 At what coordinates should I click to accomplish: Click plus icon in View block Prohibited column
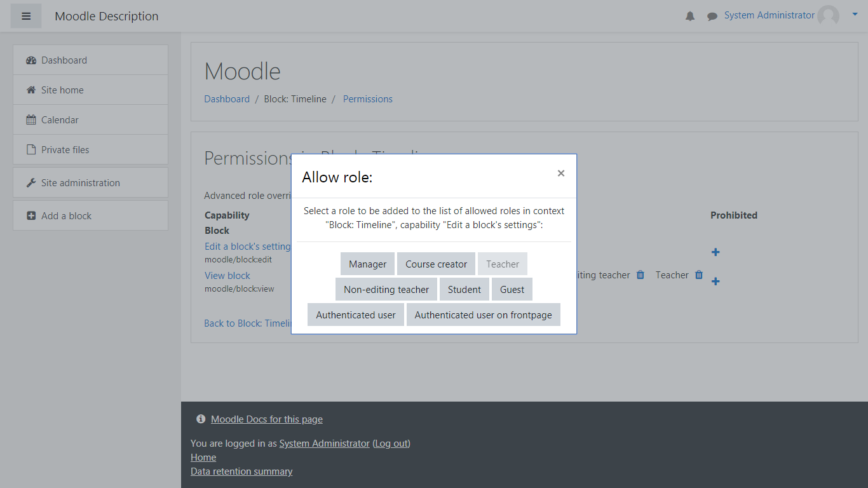(x=715, y=281)
